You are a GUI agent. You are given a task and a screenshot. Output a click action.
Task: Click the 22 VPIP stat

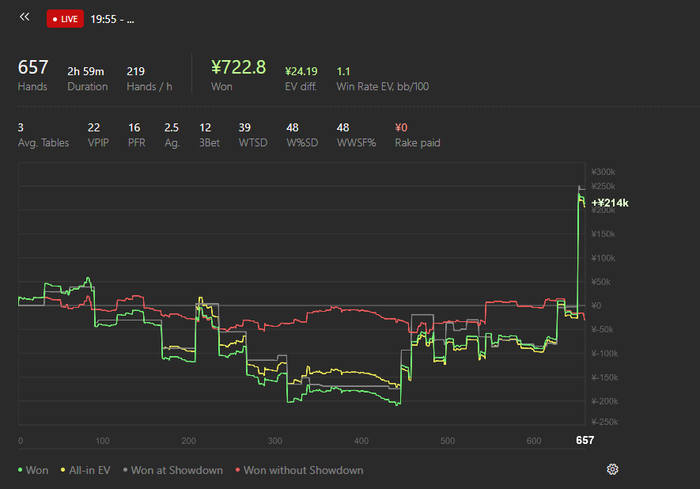(x=98, y=135)
